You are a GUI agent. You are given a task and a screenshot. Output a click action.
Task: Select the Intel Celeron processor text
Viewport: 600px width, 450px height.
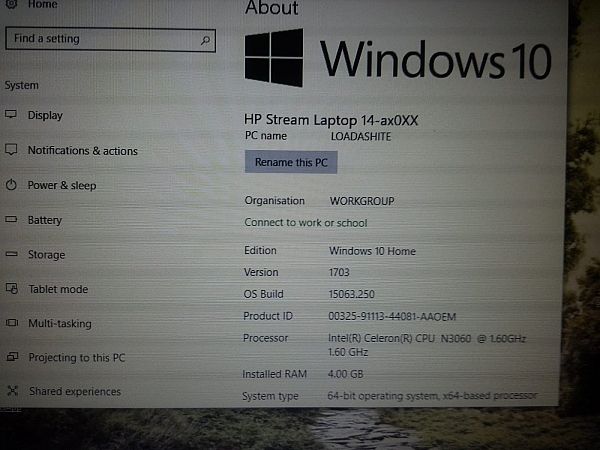tap(427, 345)
